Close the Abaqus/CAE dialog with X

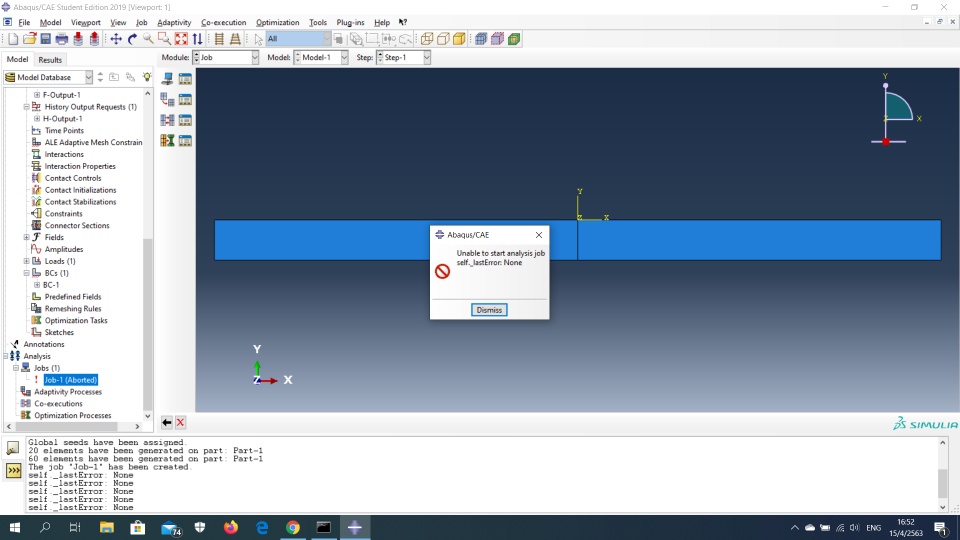[539, 235]
